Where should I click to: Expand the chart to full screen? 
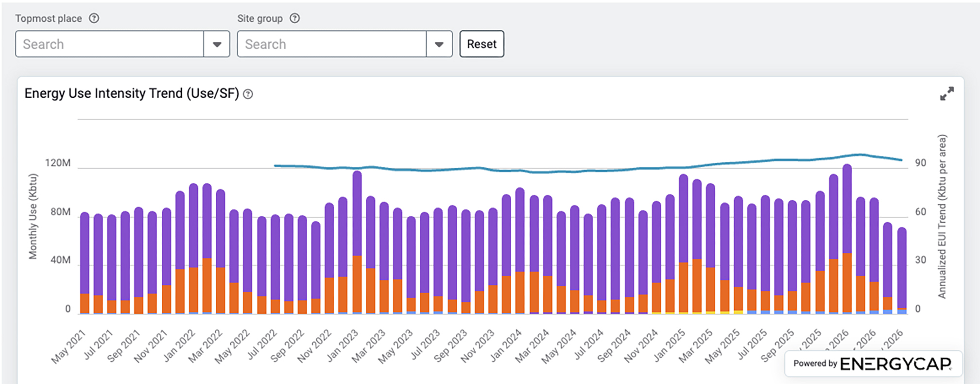tap(946, 94)
